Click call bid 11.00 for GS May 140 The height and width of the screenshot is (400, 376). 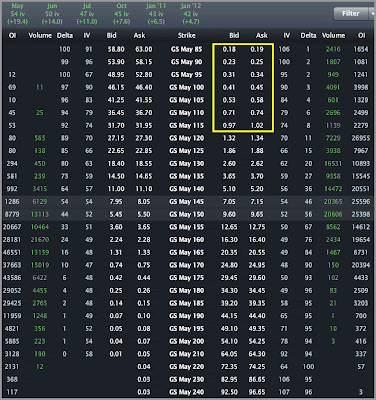[116, 189]
